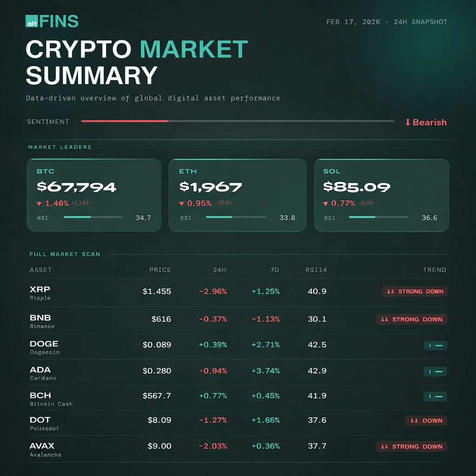Click the BTC RSI bar
Screen dimensions: 476x476
[x=93, y=217]
